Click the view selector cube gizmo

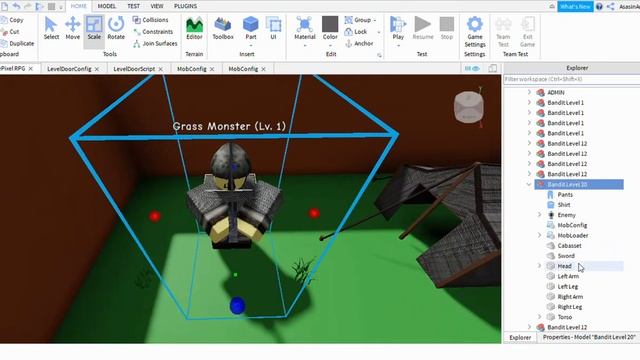pyautogui.click(x=469, y=106)
